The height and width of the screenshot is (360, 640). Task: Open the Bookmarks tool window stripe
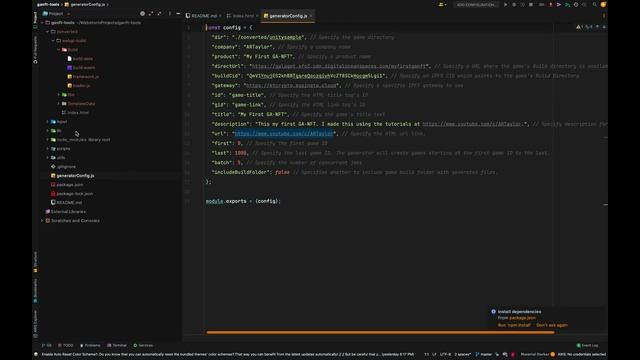click(36, 291)
